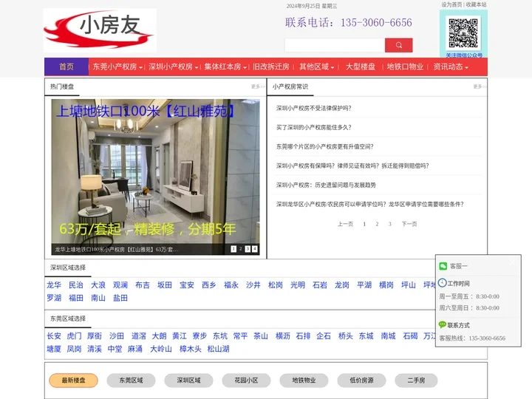Select slide 1 in the carousel

(x=233, y=249)
